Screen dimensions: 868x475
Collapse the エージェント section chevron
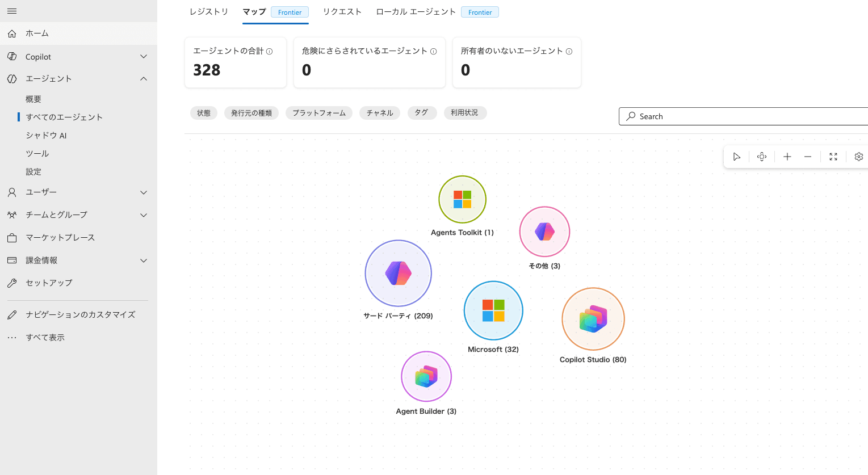pos(144,79)
